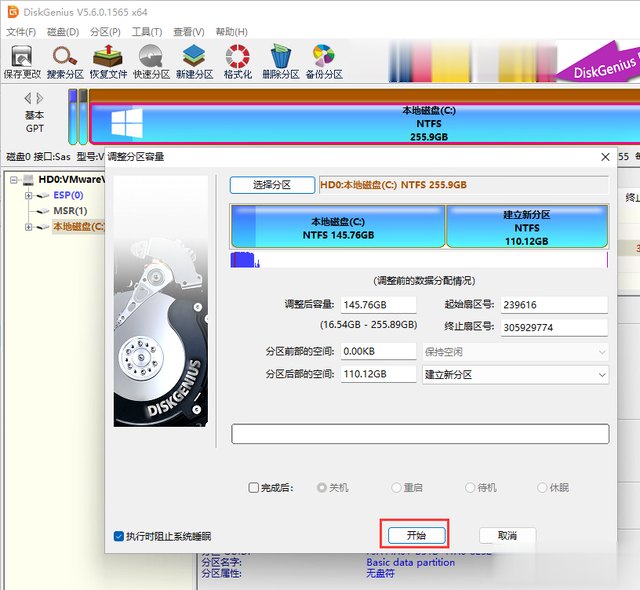
Task: Open the 建立新分区 dropdown for rear space
Action: pos(516,375)
